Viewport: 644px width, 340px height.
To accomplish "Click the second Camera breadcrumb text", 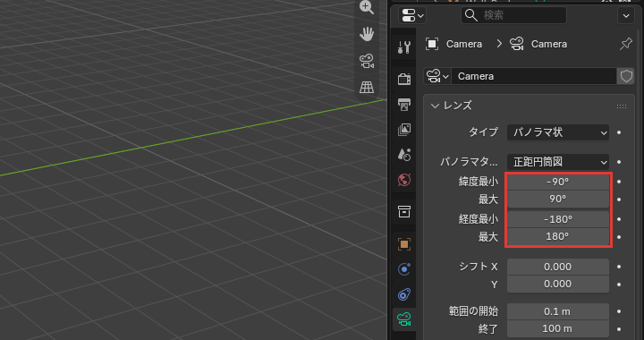I will [x=549, y=44].
